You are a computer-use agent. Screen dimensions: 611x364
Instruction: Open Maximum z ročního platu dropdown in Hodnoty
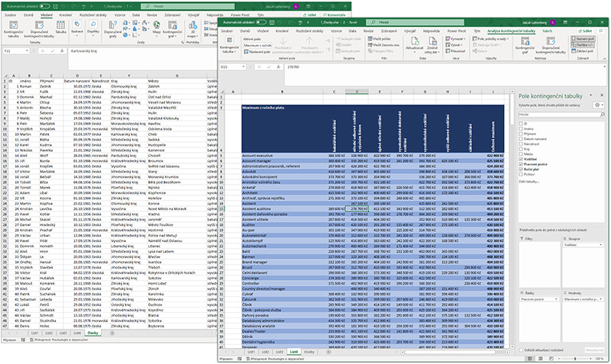[601, 299]
